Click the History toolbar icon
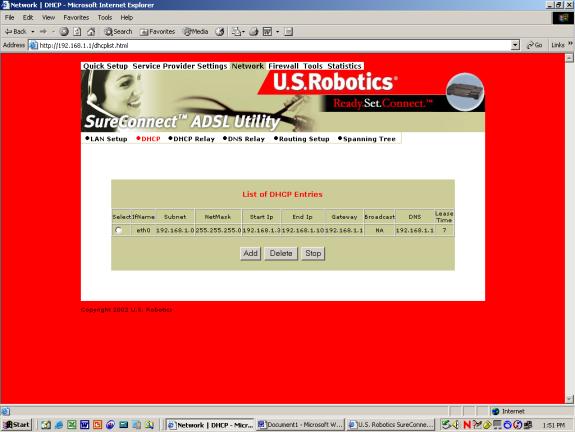 point(220,32)
